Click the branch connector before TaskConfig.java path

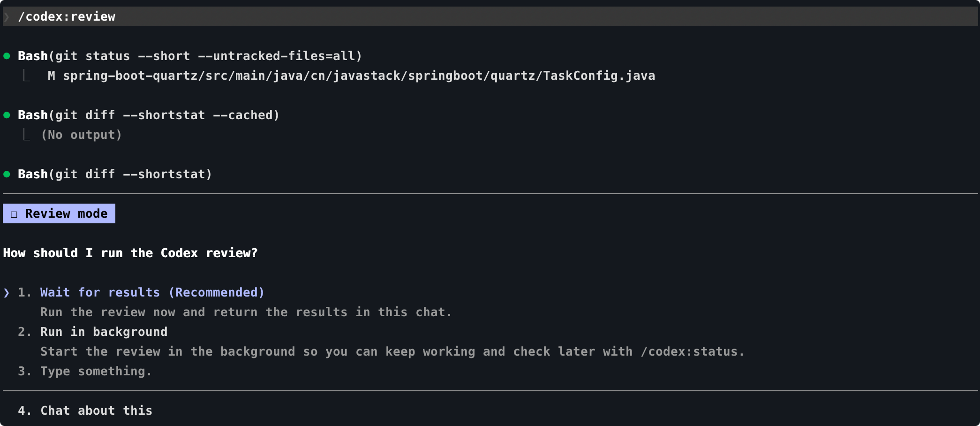[27, 76]
